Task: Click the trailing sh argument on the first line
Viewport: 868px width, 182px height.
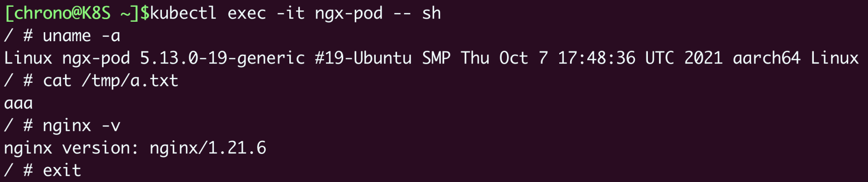Action: 431,13
